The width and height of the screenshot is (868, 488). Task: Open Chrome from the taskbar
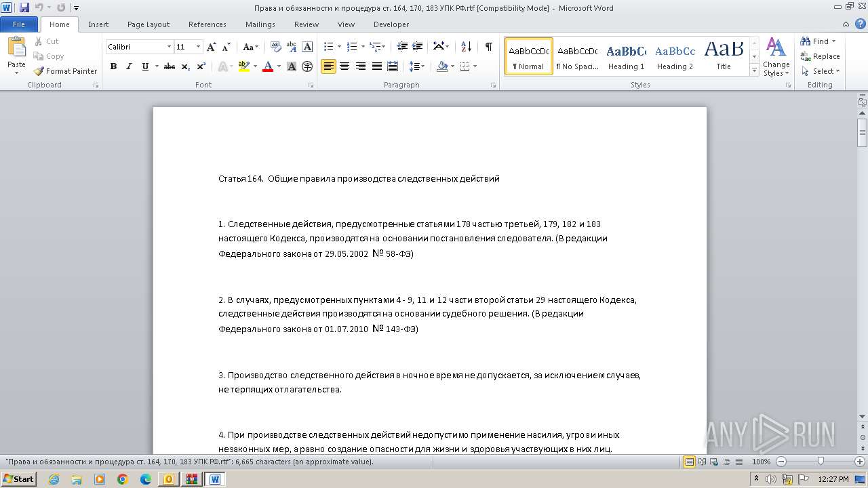point(123,479)
